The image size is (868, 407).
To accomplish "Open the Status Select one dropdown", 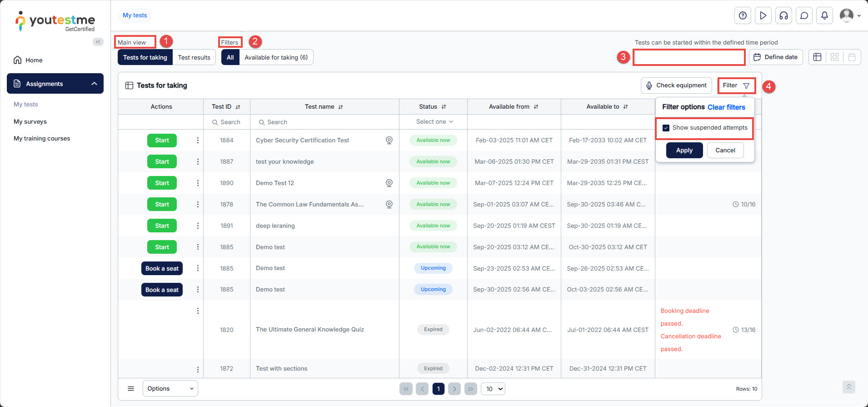I will pyautogui.click(x=434, y=122).
